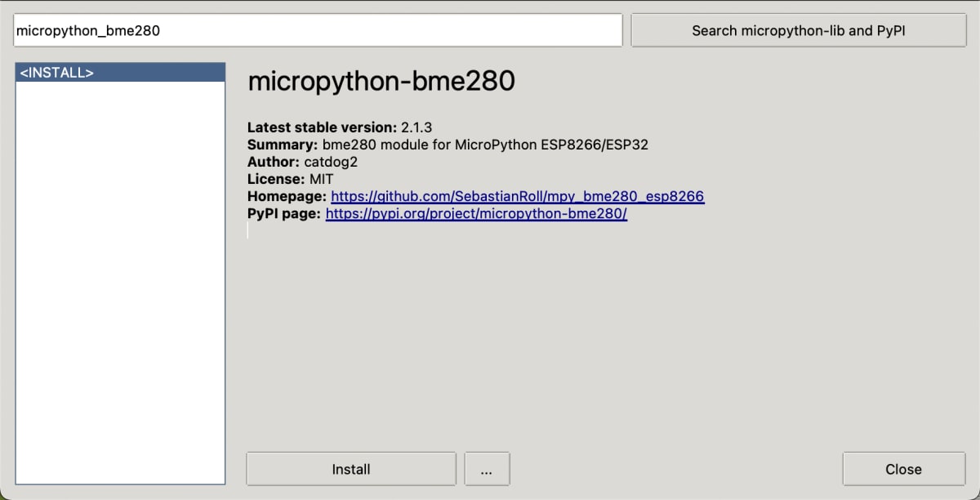Click Search micropython-lib and PyPI button
This screenshot has height=500, width=980.
coord(799,30)
